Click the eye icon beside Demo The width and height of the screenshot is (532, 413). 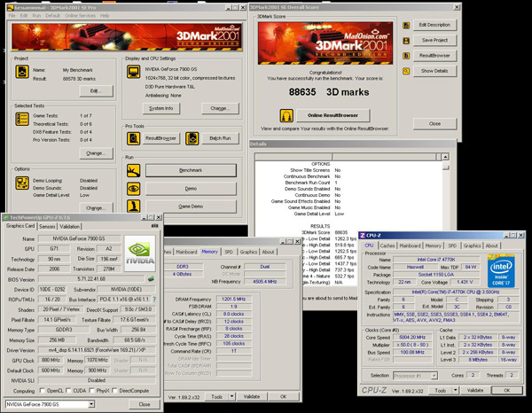click(x=134, y=188)
